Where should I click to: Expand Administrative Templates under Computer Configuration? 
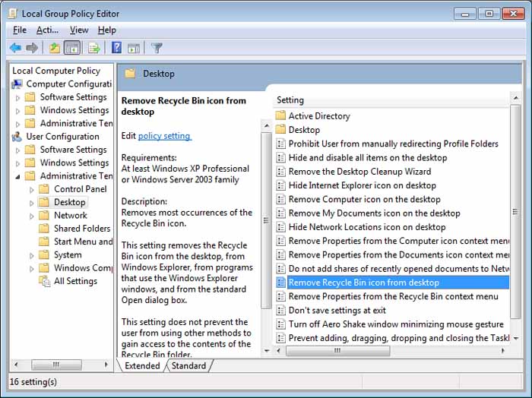pyautogui.click(x=18, y=124)
